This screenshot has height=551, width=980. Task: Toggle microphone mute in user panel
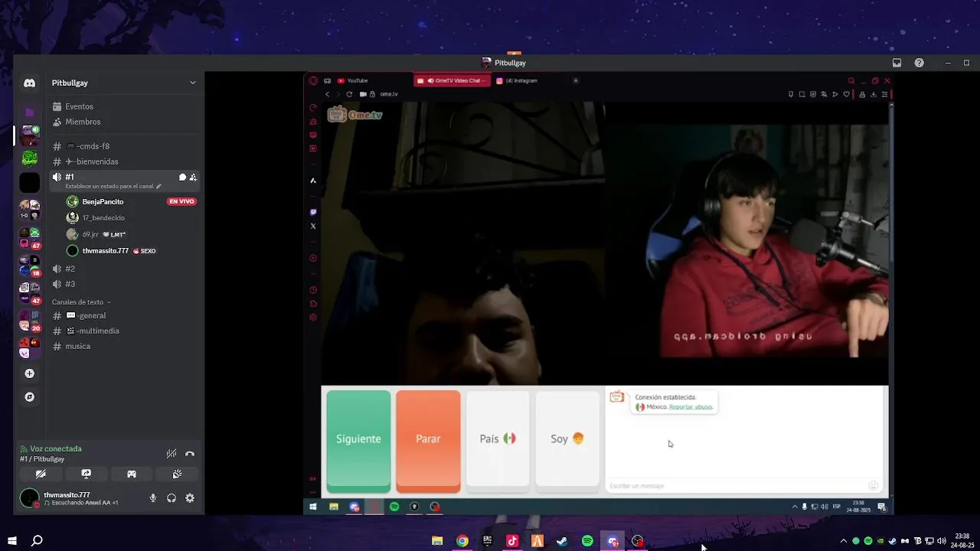point(153,498)
